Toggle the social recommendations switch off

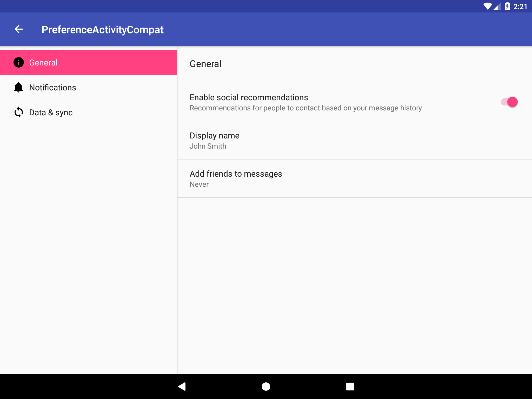click(x=509, y=102)
